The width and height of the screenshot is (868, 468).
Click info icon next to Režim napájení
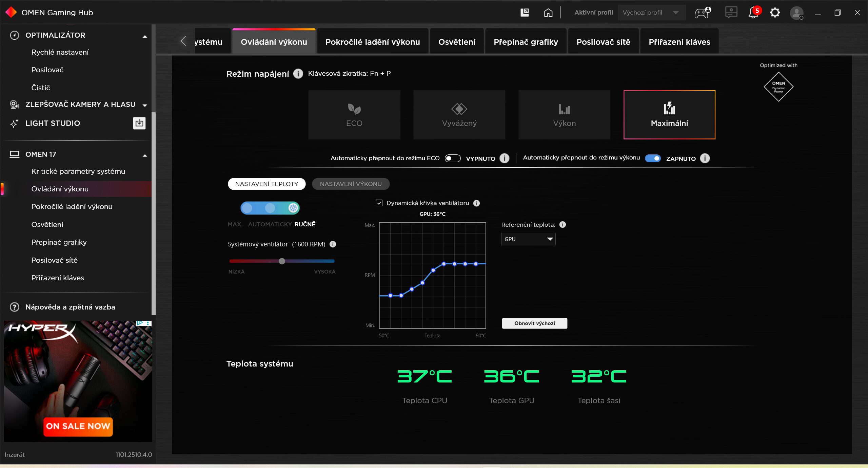click(298, 74)
